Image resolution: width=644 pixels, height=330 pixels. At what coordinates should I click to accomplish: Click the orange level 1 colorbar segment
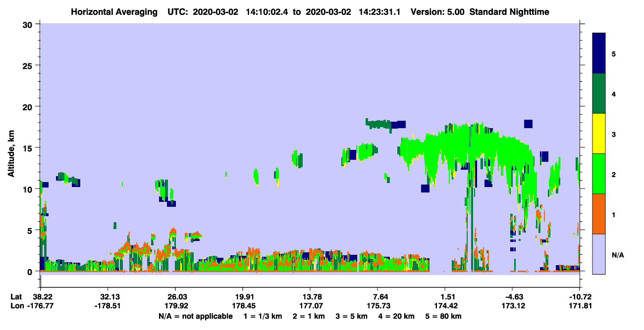[599, 214]
